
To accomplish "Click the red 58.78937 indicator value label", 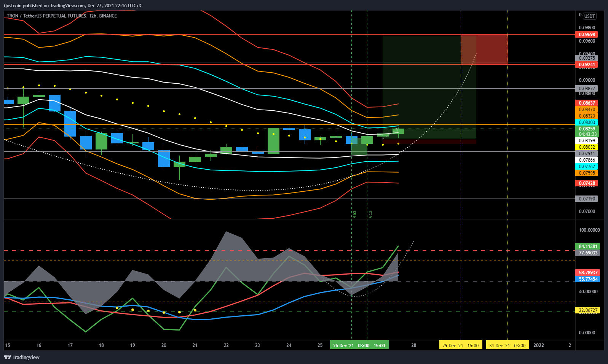I will pyautogui.click(x=588, y=273).
